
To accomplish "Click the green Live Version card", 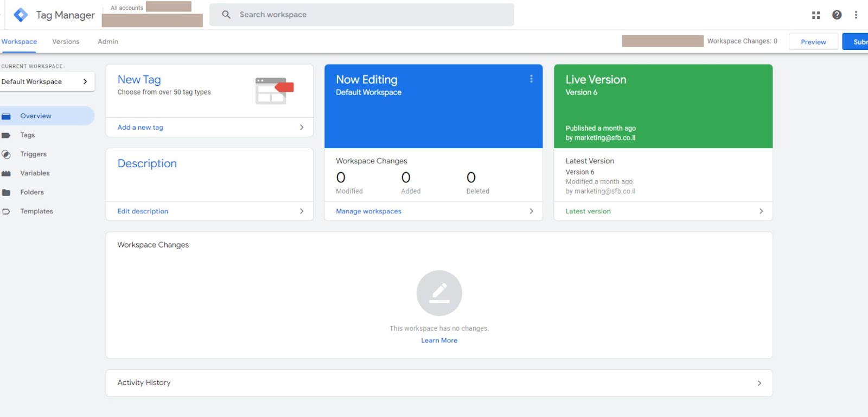I will 663,106.
